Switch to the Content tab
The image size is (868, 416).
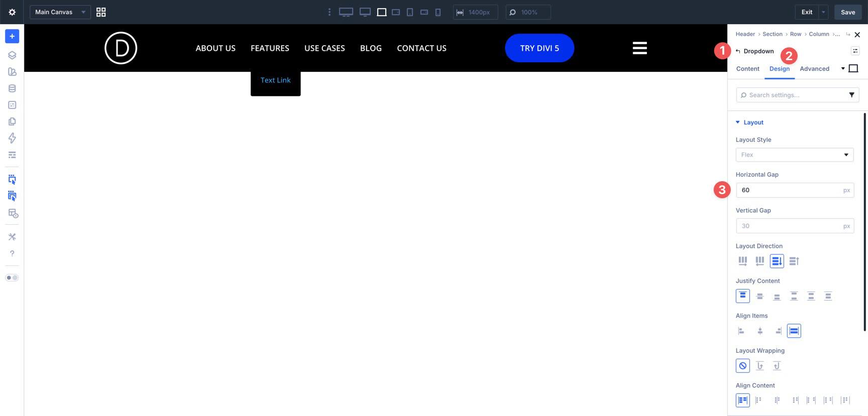click(747, 69)
